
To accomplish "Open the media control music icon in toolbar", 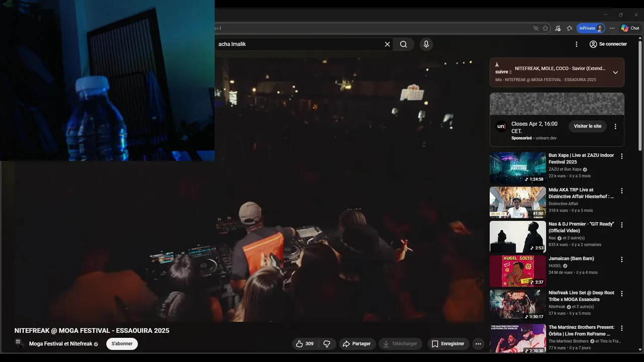I will point(557,28).
